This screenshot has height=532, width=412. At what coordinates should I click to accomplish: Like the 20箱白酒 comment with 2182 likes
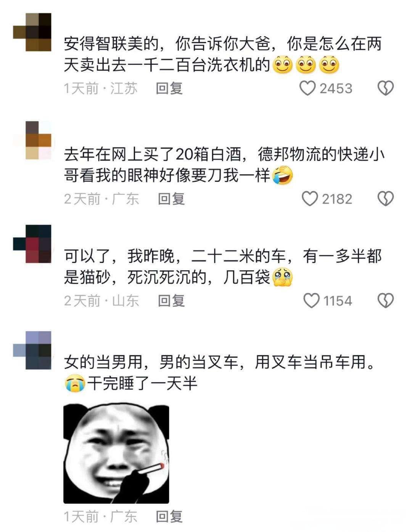309,199
